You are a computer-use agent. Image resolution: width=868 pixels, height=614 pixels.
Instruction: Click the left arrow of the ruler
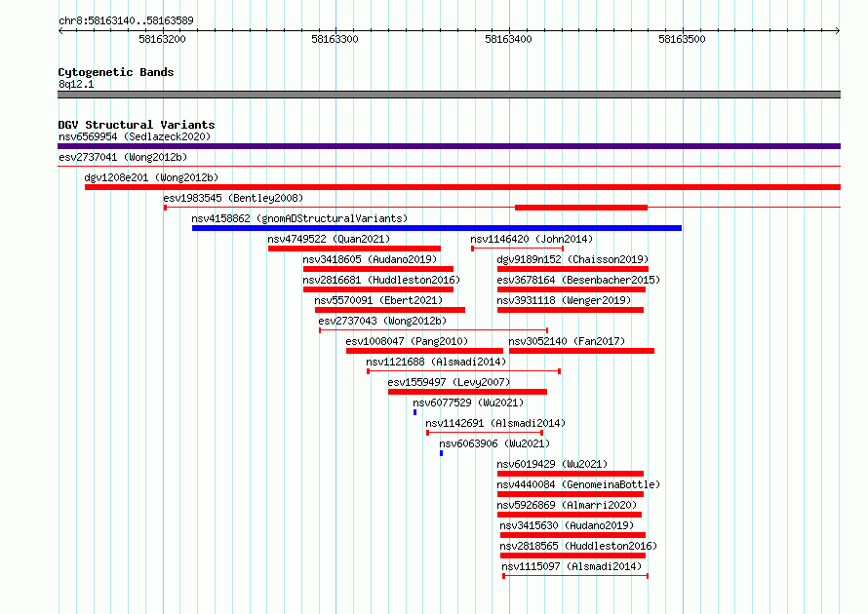pos(60,30)
